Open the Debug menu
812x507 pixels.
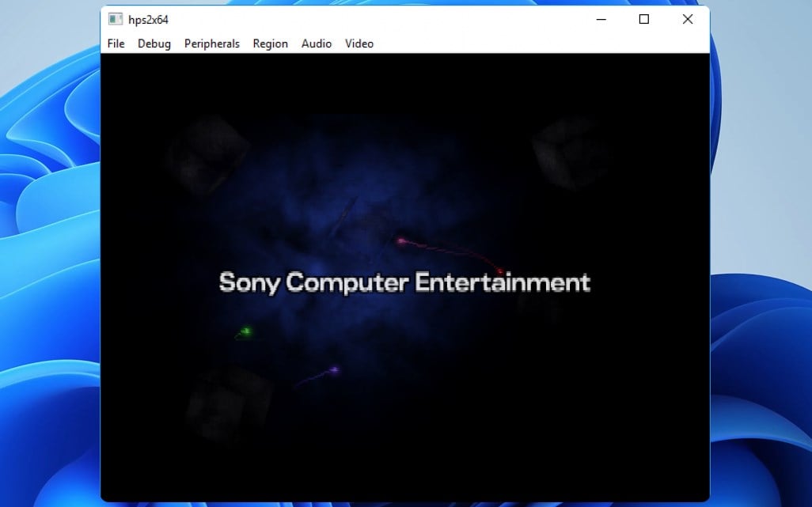(x=154, y=44)
